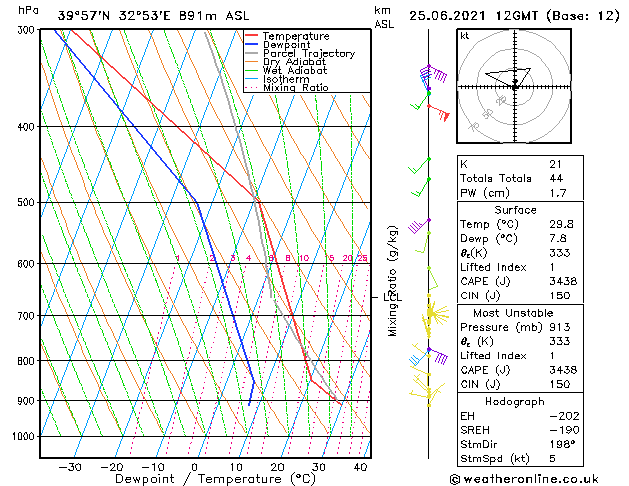Click the SREH value −190
The image size is (629, 486).
pyautogui.click(x=564, y=430)
